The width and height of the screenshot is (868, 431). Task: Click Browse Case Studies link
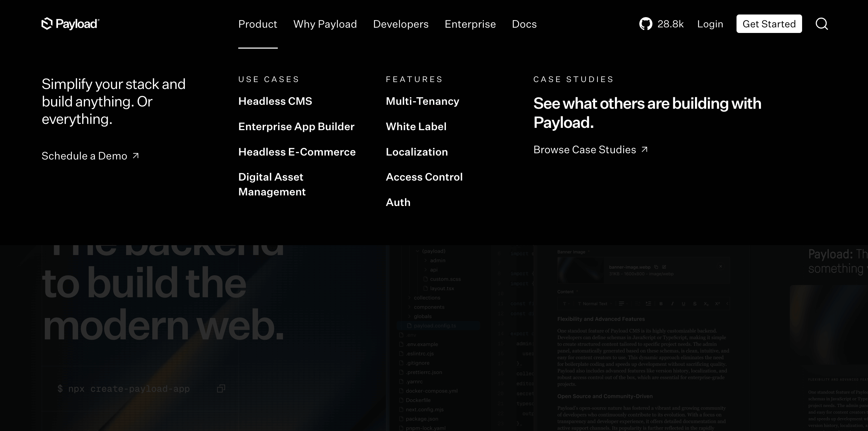(591, 150)
